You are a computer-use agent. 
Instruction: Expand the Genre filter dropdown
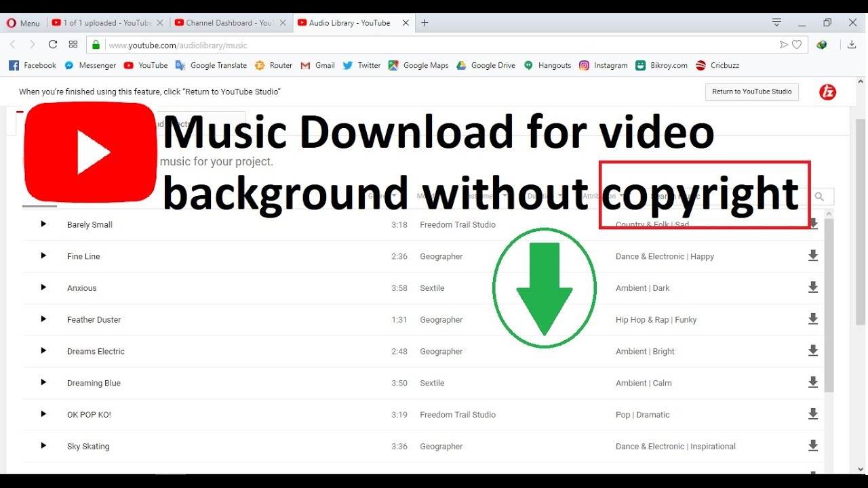[381, 196]
